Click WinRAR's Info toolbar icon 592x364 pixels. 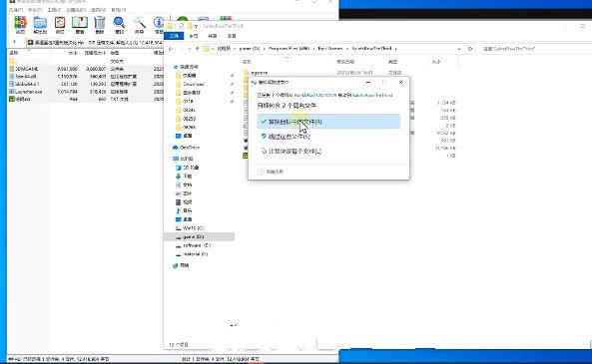159,23
